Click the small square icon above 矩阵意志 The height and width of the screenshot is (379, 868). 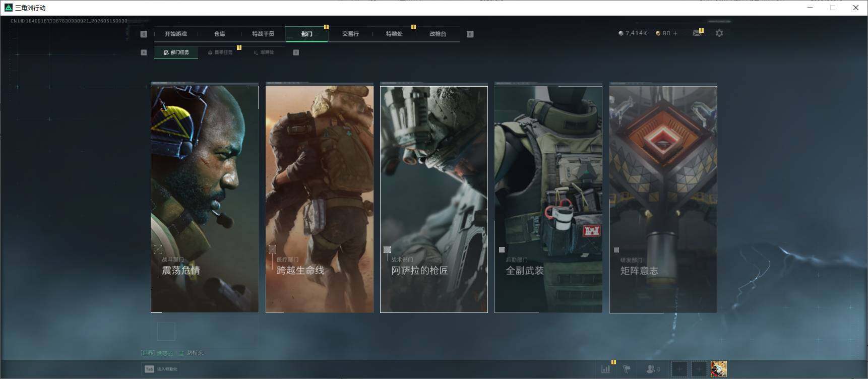point(616,249)
